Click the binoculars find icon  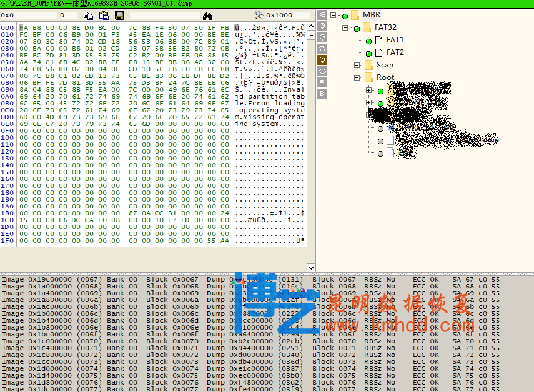pos(208,15)
